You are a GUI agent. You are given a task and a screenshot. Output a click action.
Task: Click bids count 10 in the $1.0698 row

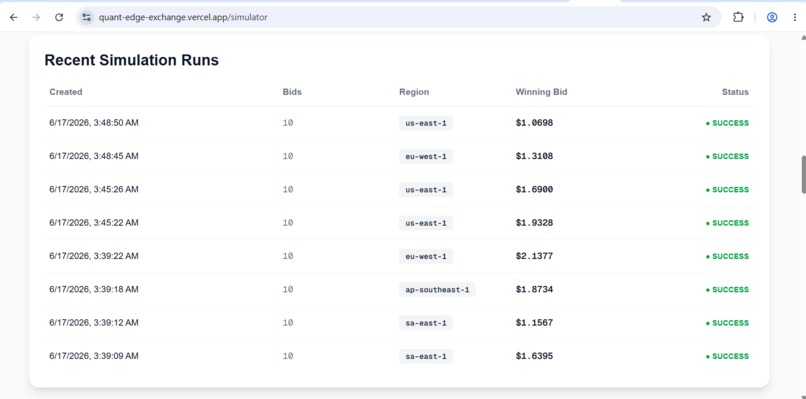(288, 123)
